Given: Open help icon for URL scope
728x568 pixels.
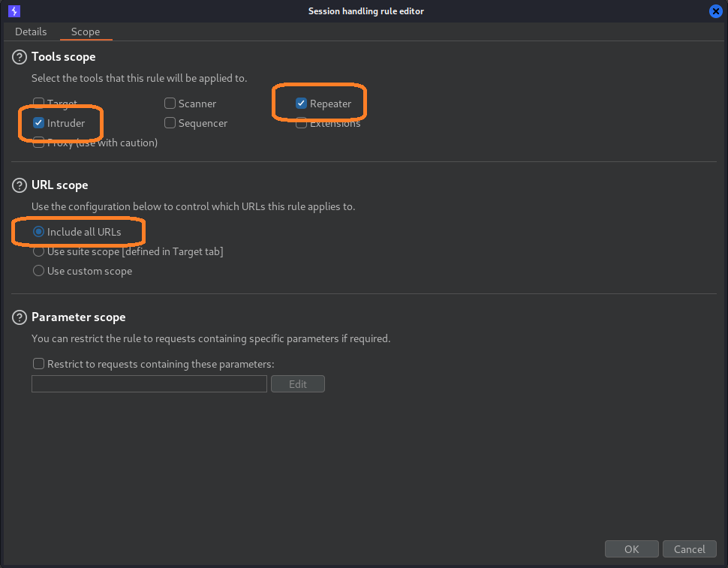Looking at the screenshot, I should [x=20, y=185].
